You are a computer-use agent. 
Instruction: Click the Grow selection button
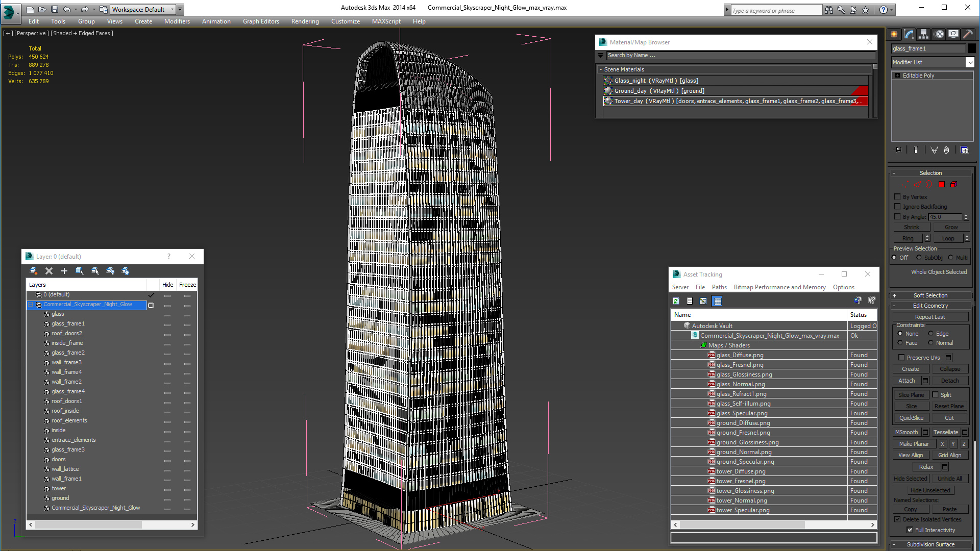[x=951, y=227]
